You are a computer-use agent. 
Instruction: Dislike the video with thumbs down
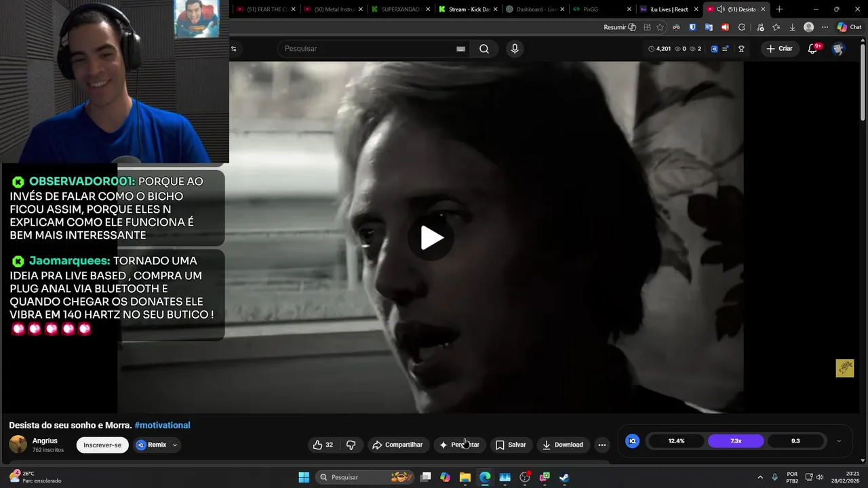pyautogui.click(x=351, y=445)
